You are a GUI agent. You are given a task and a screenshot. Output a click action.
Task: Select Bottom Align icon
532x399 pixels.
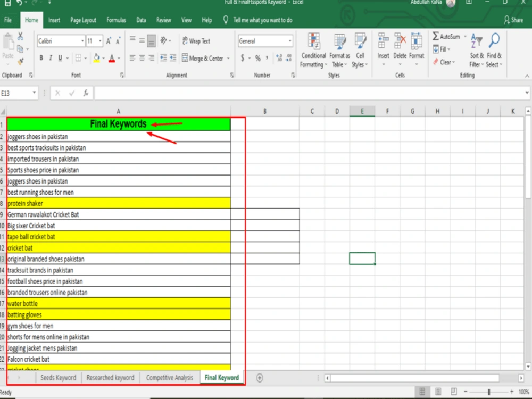[x=151, y=41]
